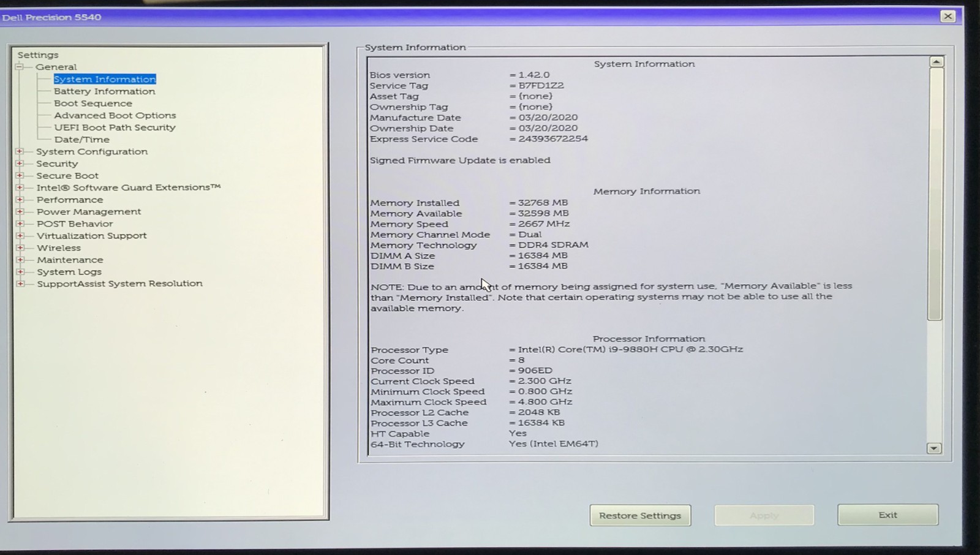Expand Intel Software Guard Extensions node

pyautogui.click(x=20, y=187)
